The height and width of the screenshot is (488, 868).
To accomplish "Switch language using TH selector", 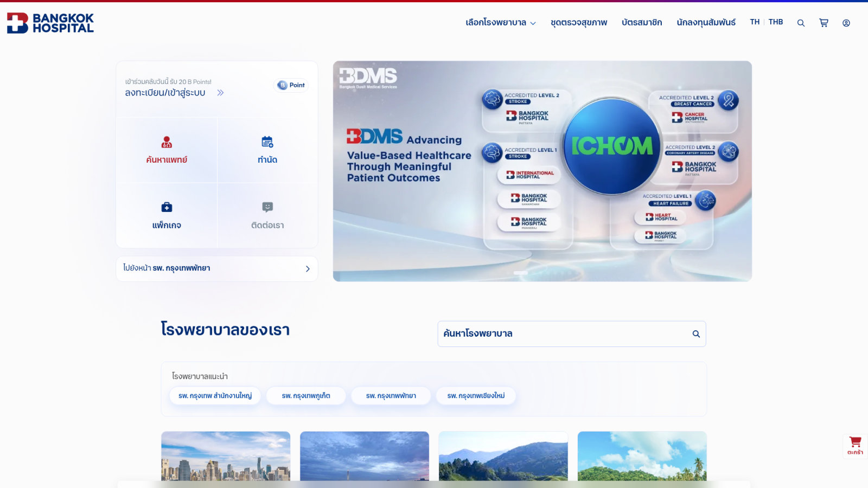I will [x=755, y=22].
